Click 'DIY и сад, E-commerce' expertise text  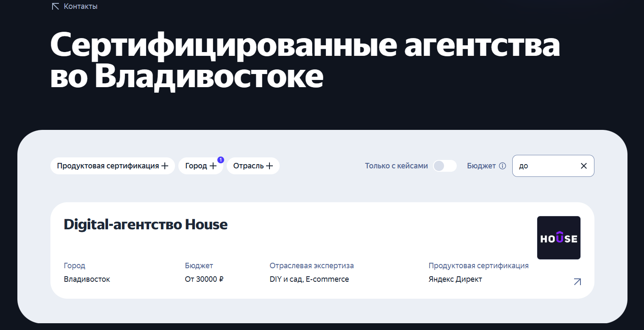[x=309, y=279]
